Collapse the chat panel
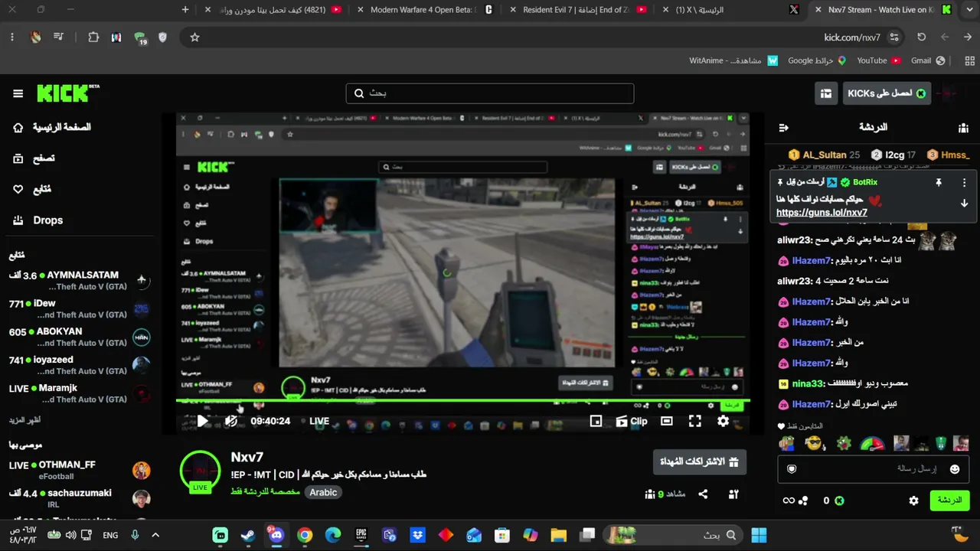980x551 pixels. click(783, 127)
